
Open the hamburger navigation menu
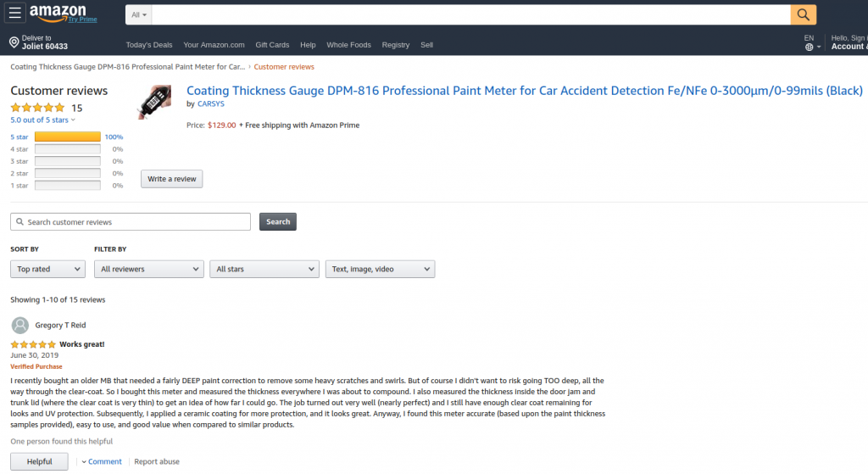click(15, 13)
